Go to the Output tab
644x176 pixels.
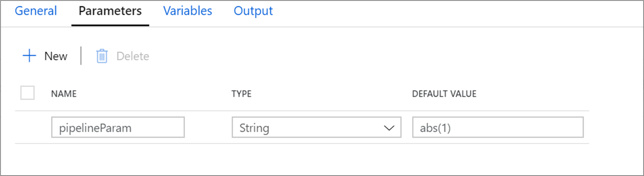click(253, 11)
